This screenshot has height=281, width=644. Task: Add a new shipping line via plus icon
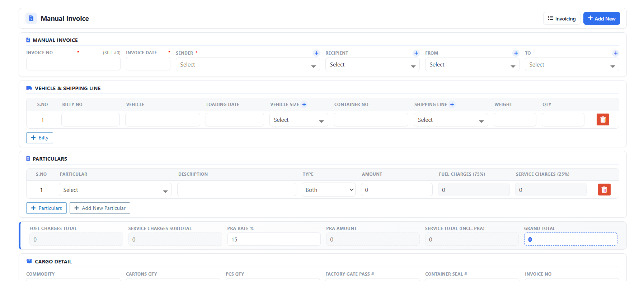452,105
